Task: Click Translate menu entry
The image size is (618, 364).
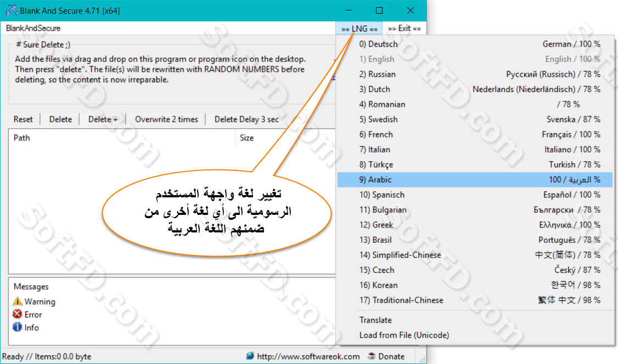Action: pos(475,320)
